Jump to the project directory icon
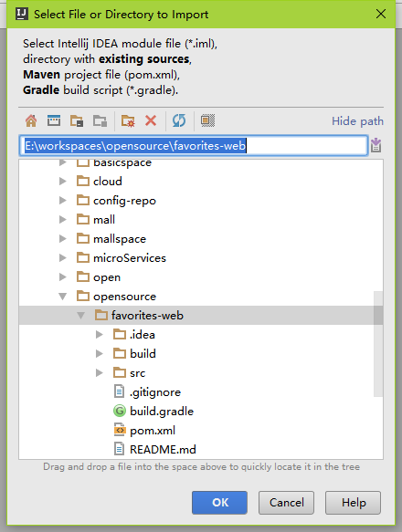This screenshot has width=402, height=532. (x=77, y=120)
